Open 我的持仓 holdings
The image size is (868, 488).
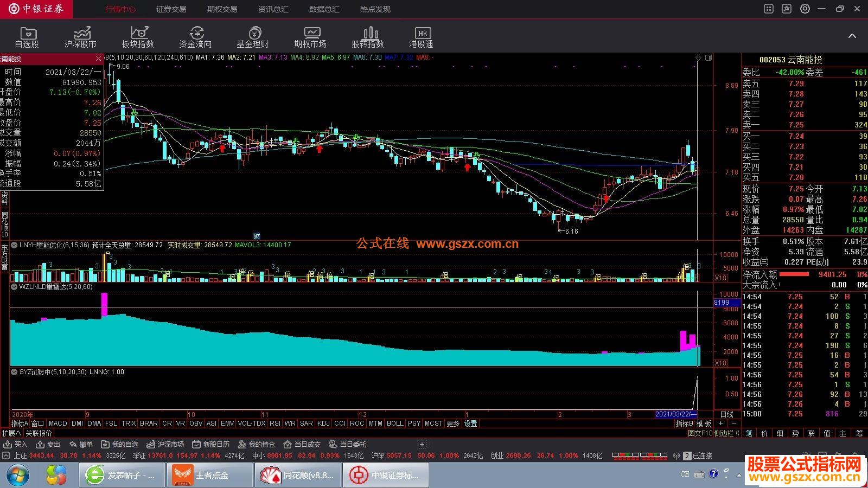coord(257,444)
